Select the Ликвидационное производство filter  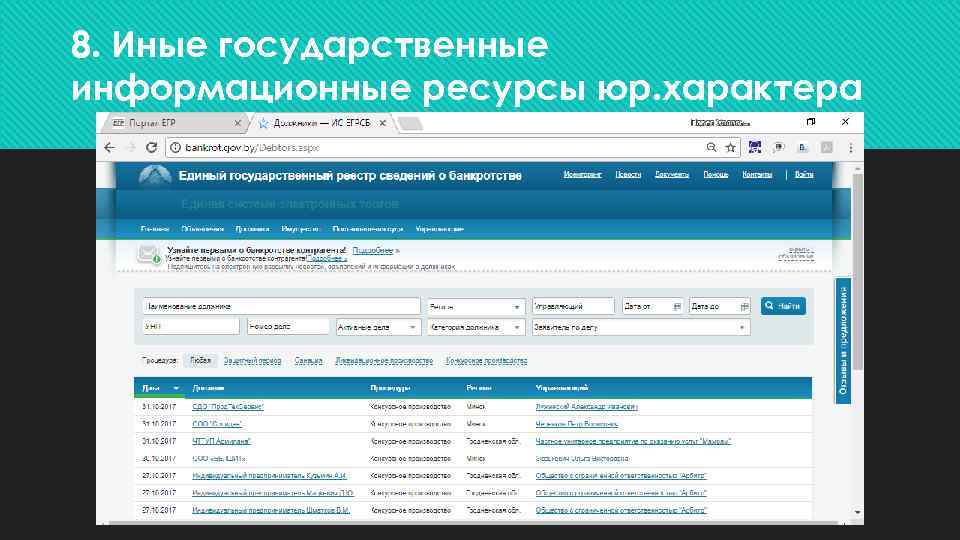pyautogui.click(x=384, y=361)
